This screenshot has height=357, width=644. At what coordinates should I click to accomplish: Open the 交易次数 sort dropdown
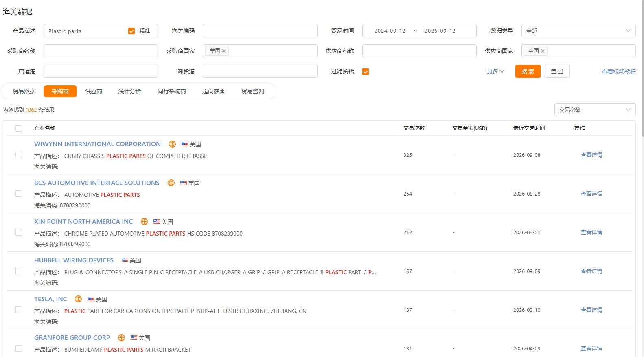pyautogui.click(x=595, y=110)
